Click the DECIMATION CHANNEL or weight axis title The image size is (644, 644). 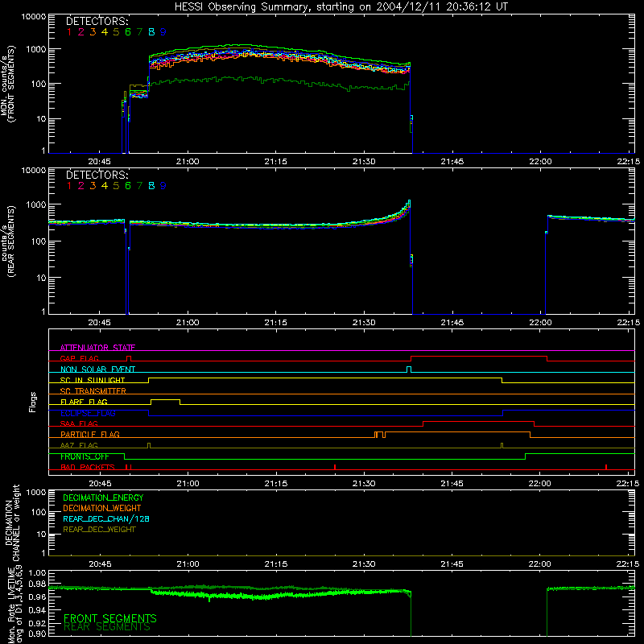point(12,522)
